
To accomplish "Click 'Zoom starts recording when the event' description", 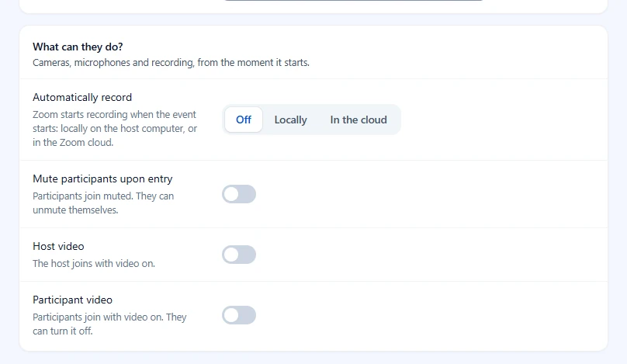I will 114,128.
